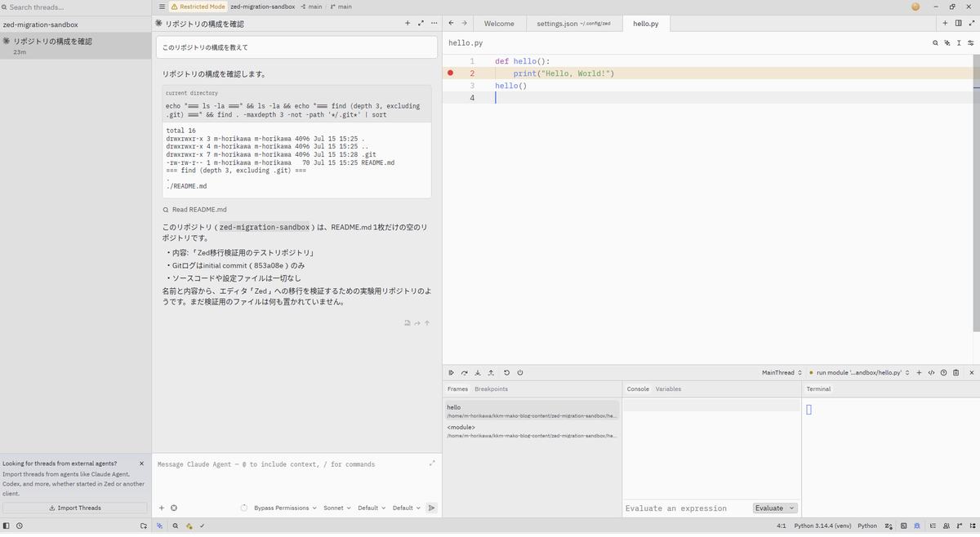Remove breakpoint on line 2
The height and width of the screenshot is (537, 980).
(x=450, y=73)
